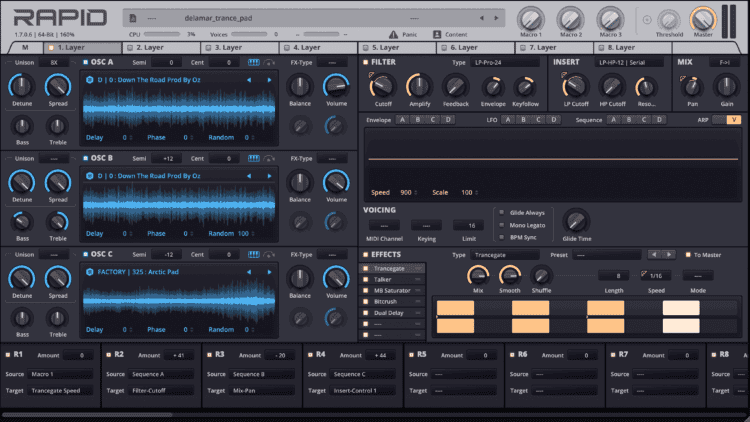Open OSC A FX-Type dropdown

[332, 62]
